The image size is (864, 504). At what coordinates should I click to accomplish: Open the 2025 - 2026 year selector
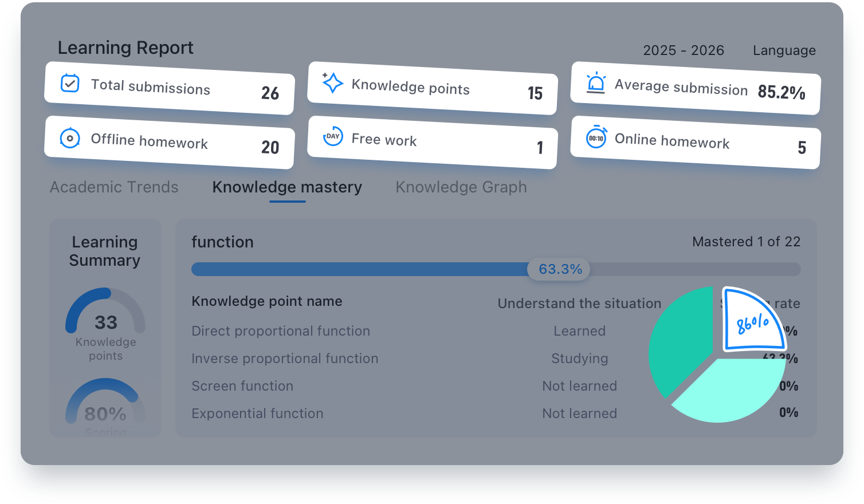click(683, 50)
